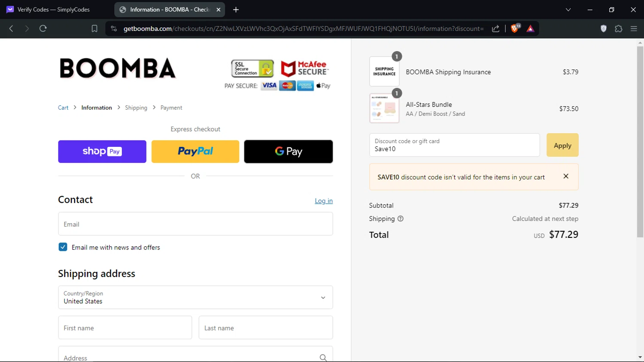
Task: Click the BOOMBA Shipping Insurance name
Action: click(x=448, y=72)
